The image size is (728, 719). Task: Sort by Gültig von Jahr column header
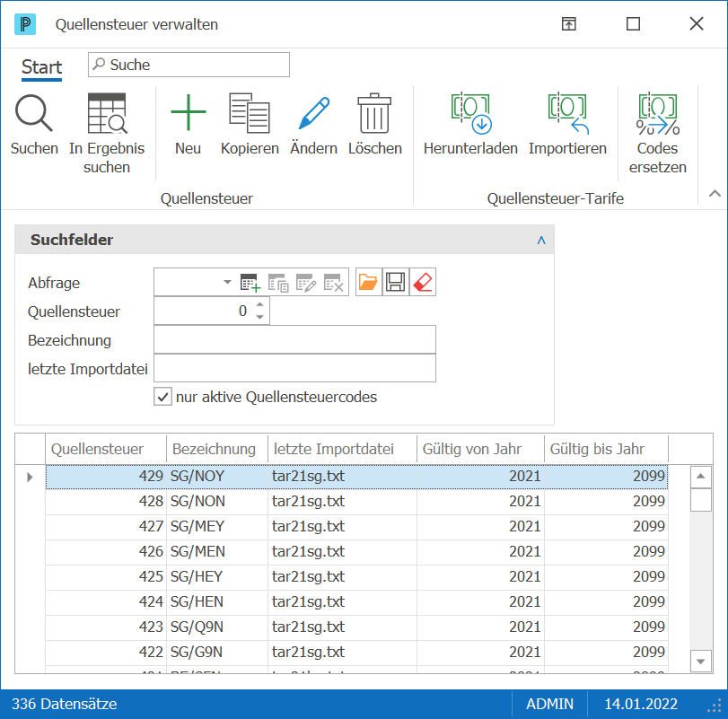click(480, 449)
